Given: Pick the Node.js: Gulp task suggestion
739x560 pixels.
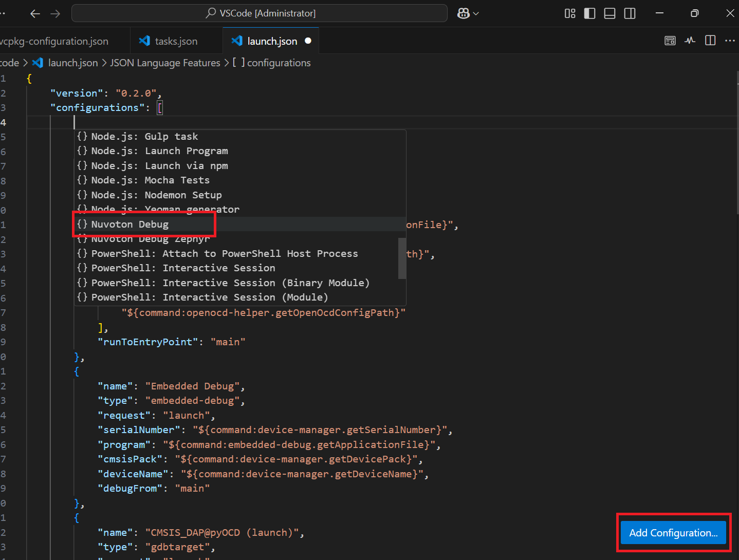Looking at the screenshot, I should [x=240, y=137].
